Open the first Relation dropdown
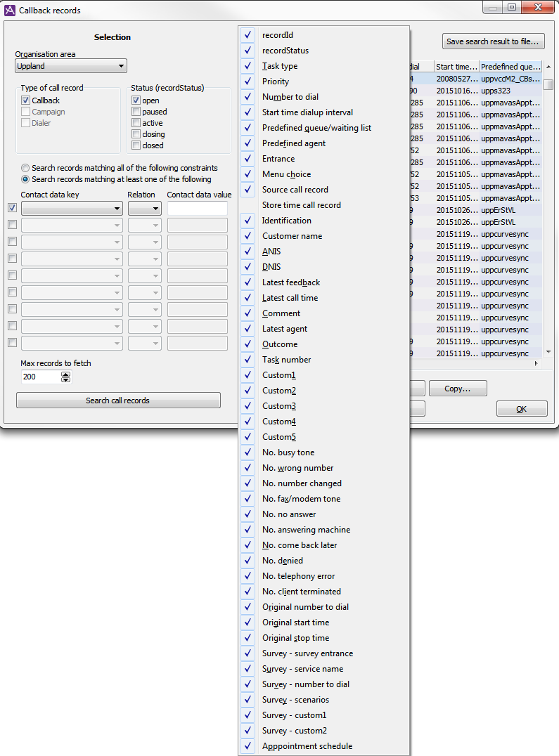Screen dimensions: 559x756 tap(144, 209)
